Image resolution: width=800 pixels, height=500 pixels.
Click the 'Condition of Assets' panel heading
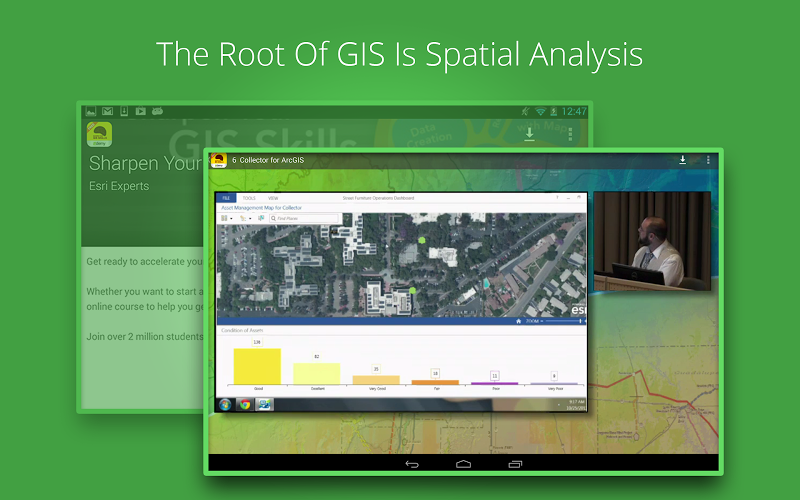tap(242, 331)
